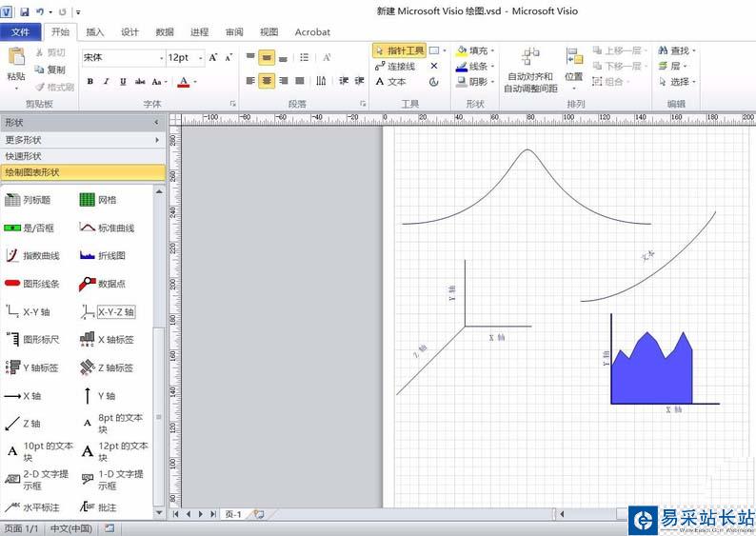Select the 批注 annotation shape
The width and height of the screenshot is (756, 536).
coord(99,507)
